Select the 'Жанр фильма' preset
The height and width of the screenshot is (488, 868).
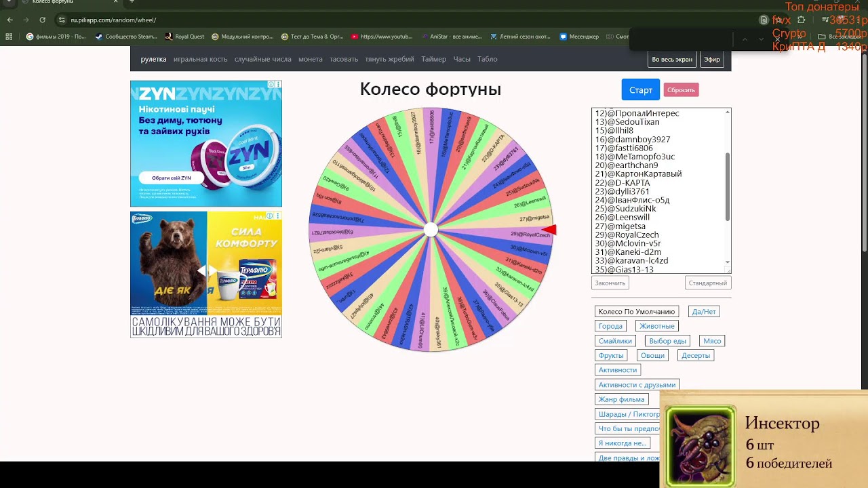tap(622, 399)
